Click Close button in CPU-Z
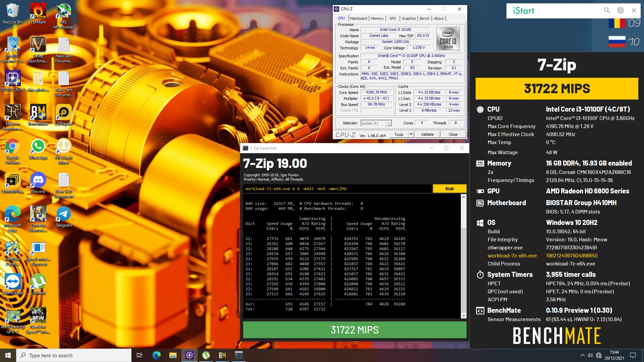The height and width of the screenshot is (362, 644). 453,134
